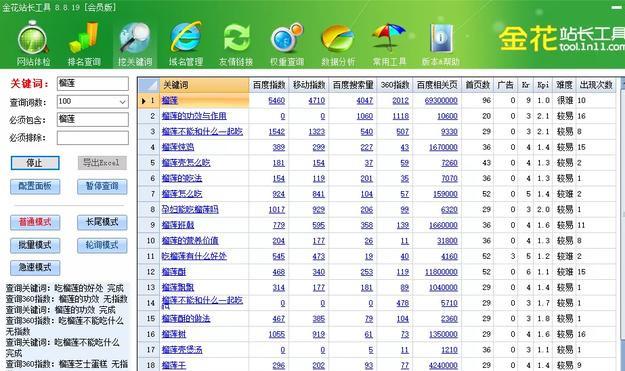The image size is (625, 371).
Task: Open keyword link 榴莲酥的做法
Action: [186, 318]
